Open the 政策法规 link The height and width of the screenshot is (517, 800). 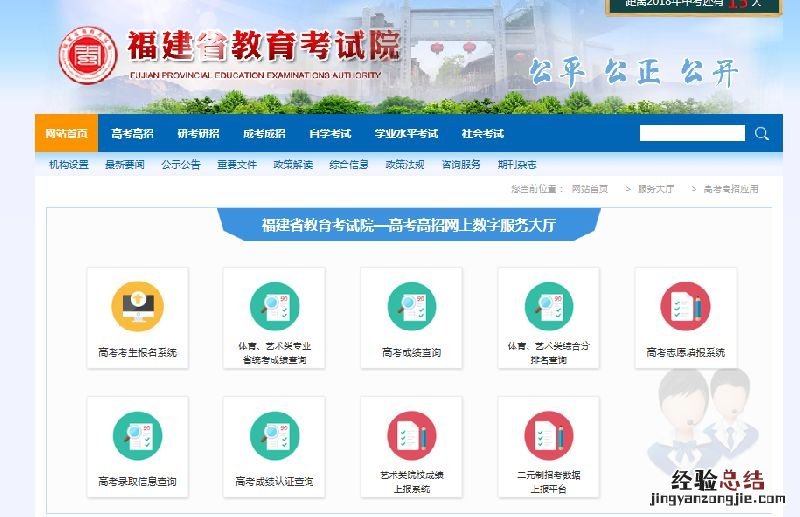click(405, 165)
